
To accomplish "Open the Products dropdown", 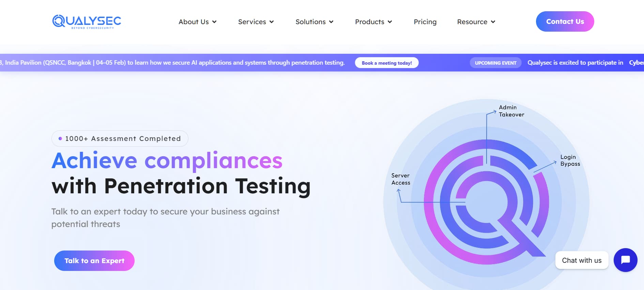I will [x=373, y=21].
